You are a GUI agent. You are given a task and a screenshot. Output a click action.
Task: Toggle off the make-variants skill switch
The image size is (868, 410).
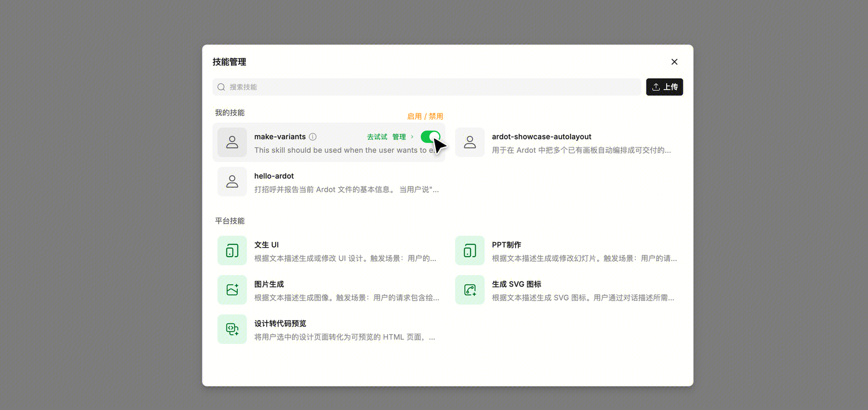[x=431, y=137]
